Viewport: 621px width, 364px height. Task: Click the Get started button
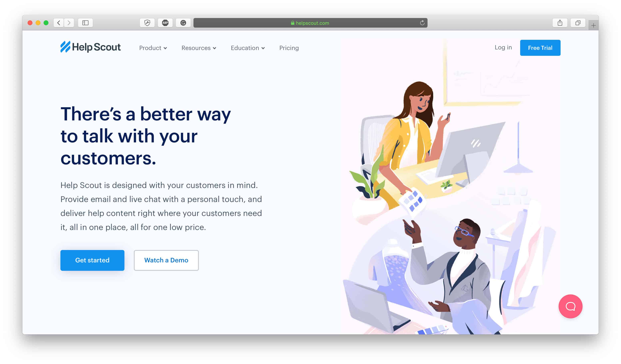point(92,260)
